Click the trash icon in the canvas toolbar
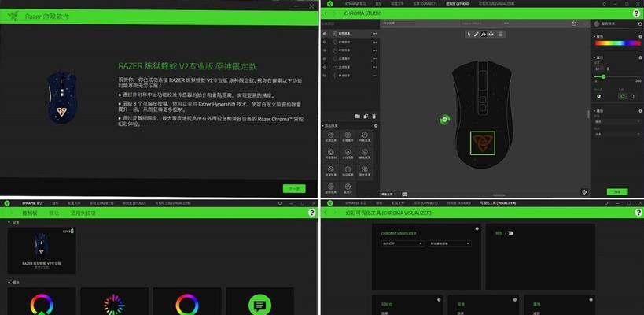Screen dimensions: 644x315 coord(501,35)
